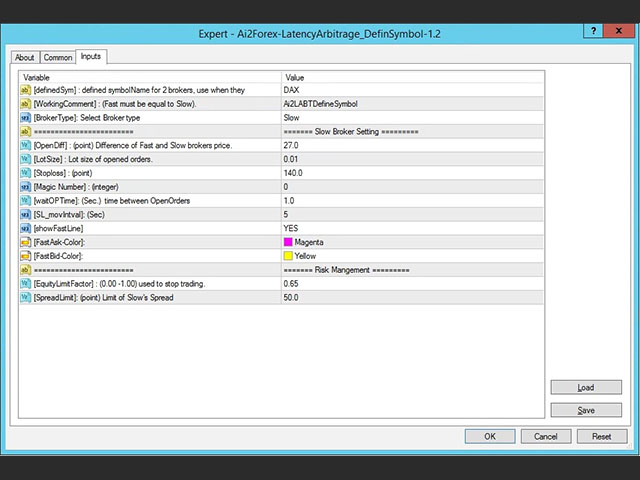Click the Reset button
Viewport: 640px width, 480px height.
click(x=602, y=436)
